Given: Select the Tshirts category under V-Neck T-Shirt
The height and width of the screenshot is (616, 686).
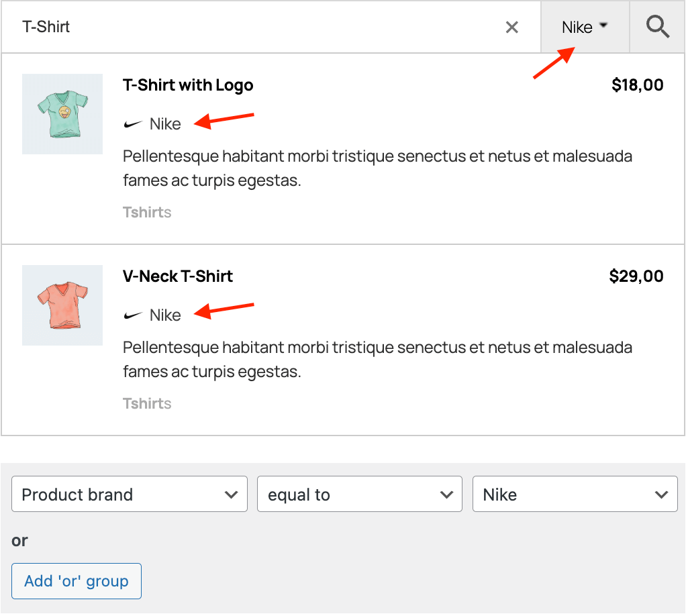Looking at the screenshot, I should tap(147, 403).
